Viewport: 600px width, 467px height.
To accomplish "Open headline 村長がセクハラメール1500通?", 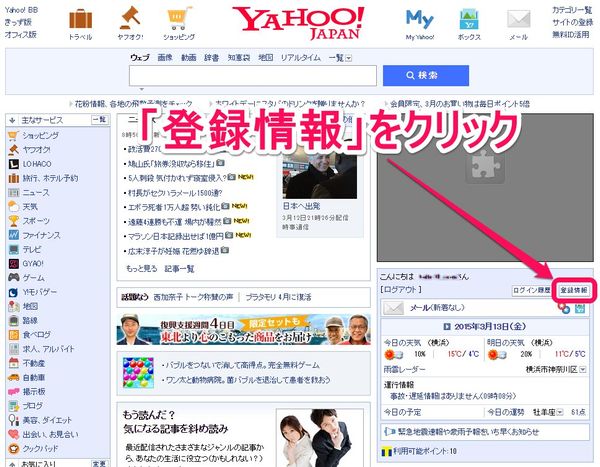I will point(175,193).
